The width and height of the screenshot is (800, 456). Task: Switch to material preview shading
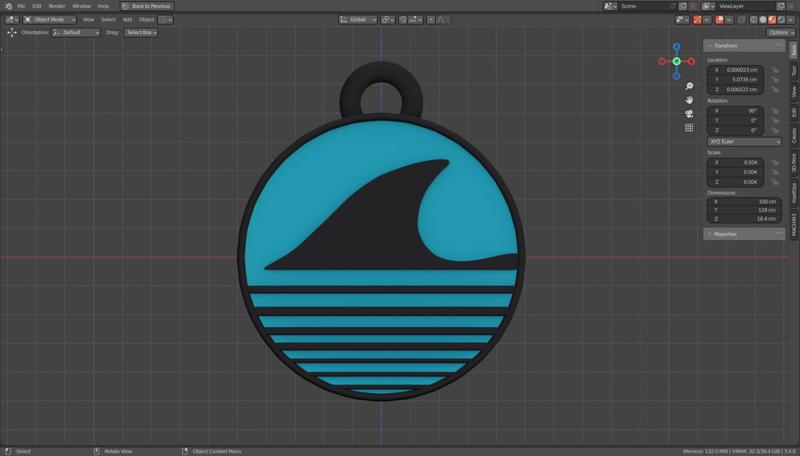tap(772, 19)
